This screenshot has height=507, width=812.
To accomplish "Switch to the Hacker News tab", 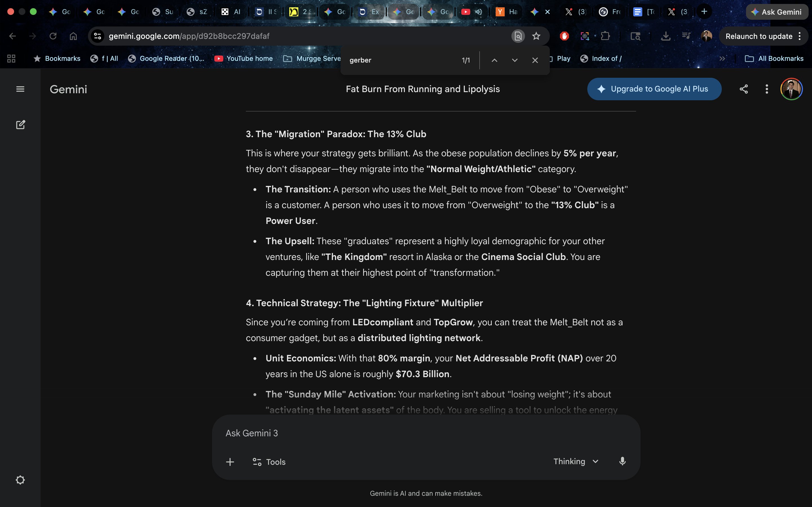I will 507,12.
